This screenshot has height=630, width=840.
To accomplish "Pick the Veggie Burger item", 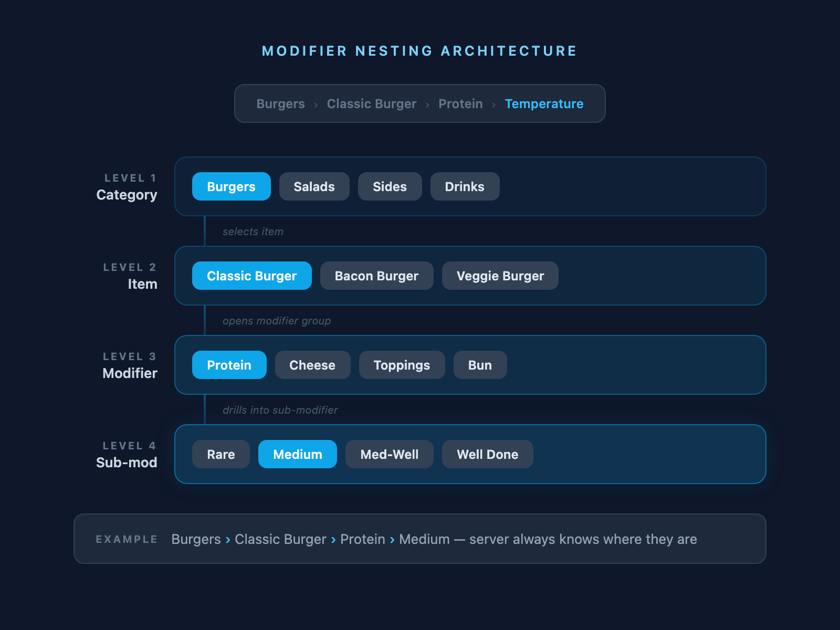I will point(500,276).
